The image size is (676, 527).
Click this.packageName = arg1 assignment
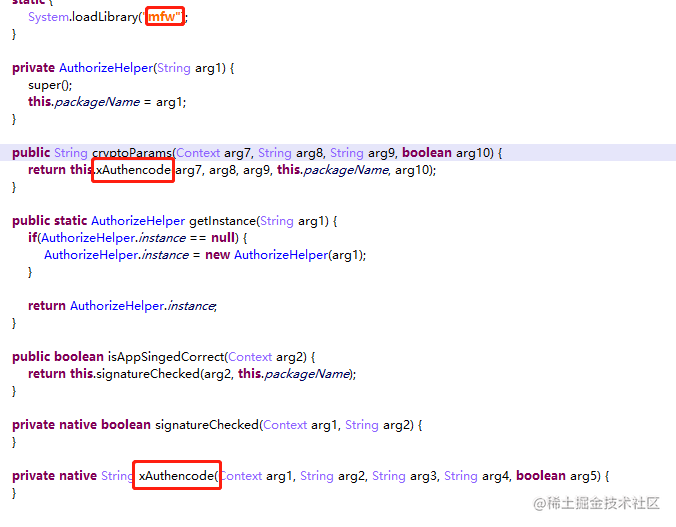click(x=107, y=102)
